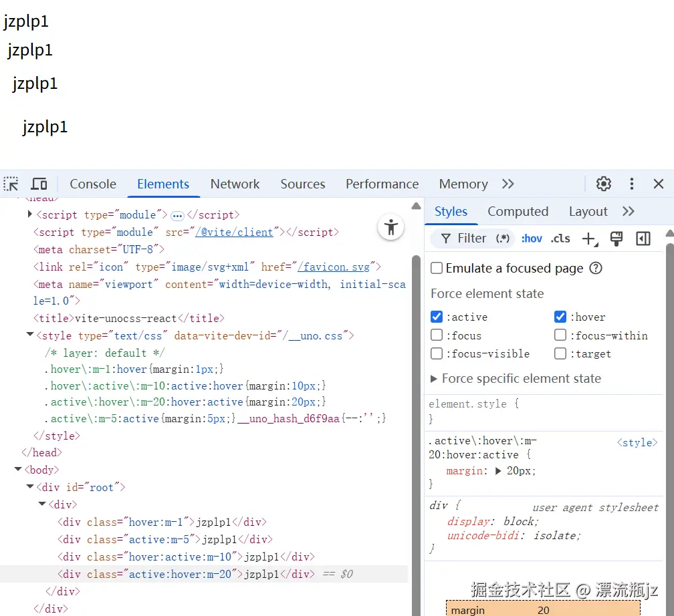Open the /@vite/client source link
Screen dimensions: 674x616
[x=234, y=232]
